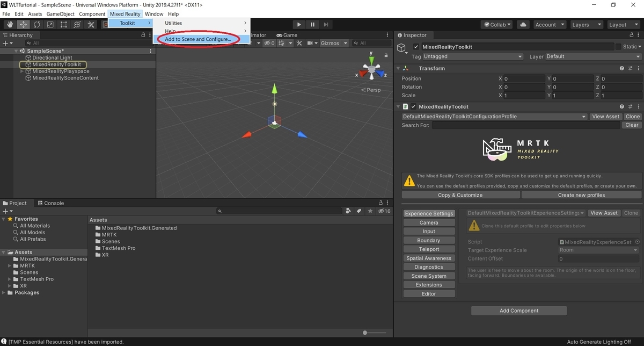Select the Move tool in the toolbar
The image size is (644, 346).
pos(24,25)
